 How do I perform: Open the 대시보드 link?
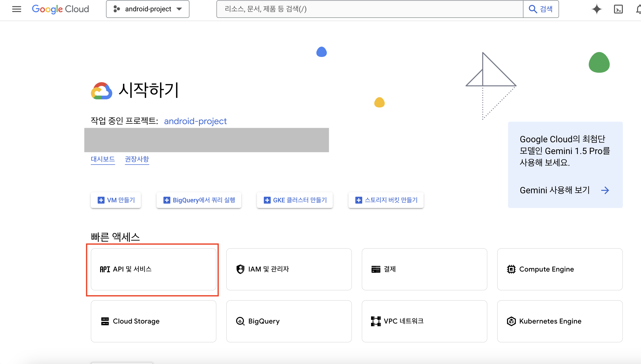[103, 159]
